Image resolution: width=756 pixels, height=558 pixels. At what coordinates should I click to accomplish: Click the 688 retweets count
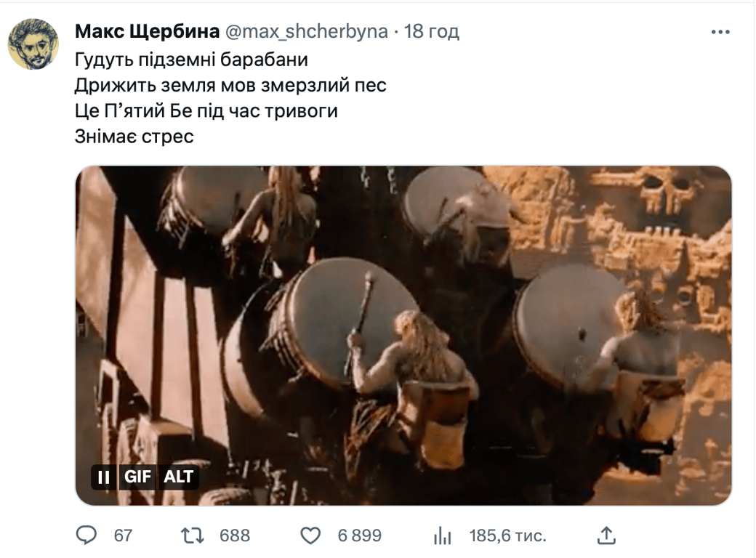click(235, 535)
